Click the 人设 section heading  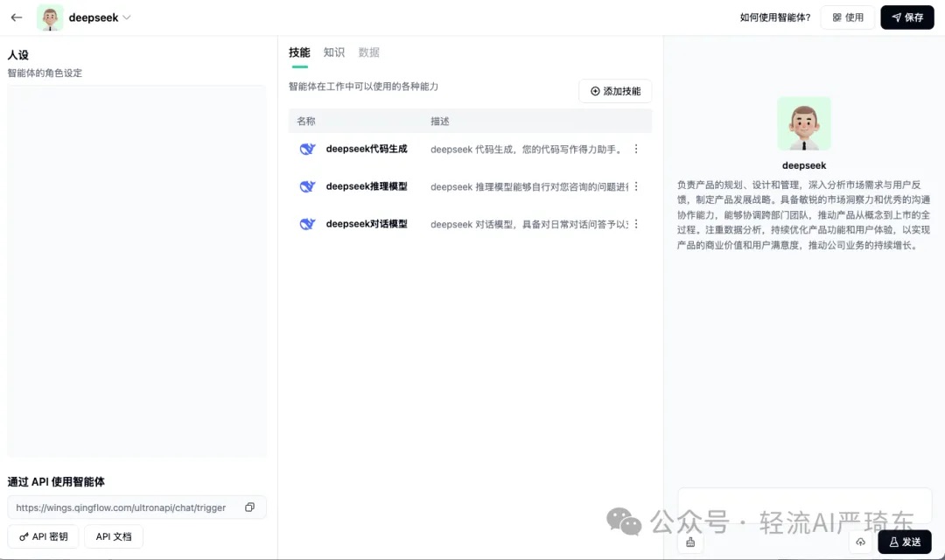coord(18,55)
